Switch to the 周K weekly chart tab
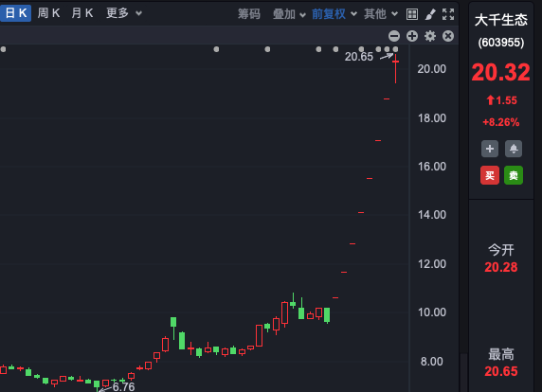The width and height of the screenshot is (542, 392). pyautogui.click(x=48, y=13)
